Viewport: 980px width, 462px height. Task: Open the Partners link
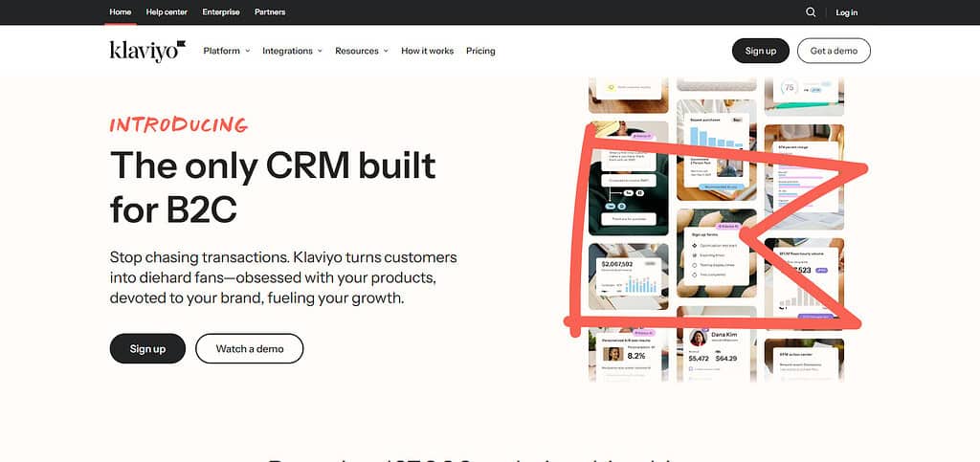[270, 11]
